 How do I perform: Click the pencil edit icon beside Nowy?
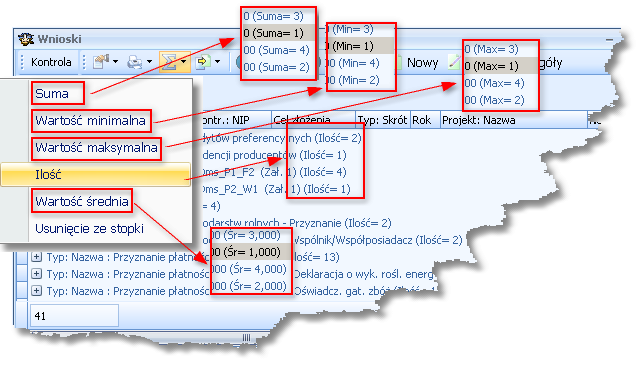[454, 62]
